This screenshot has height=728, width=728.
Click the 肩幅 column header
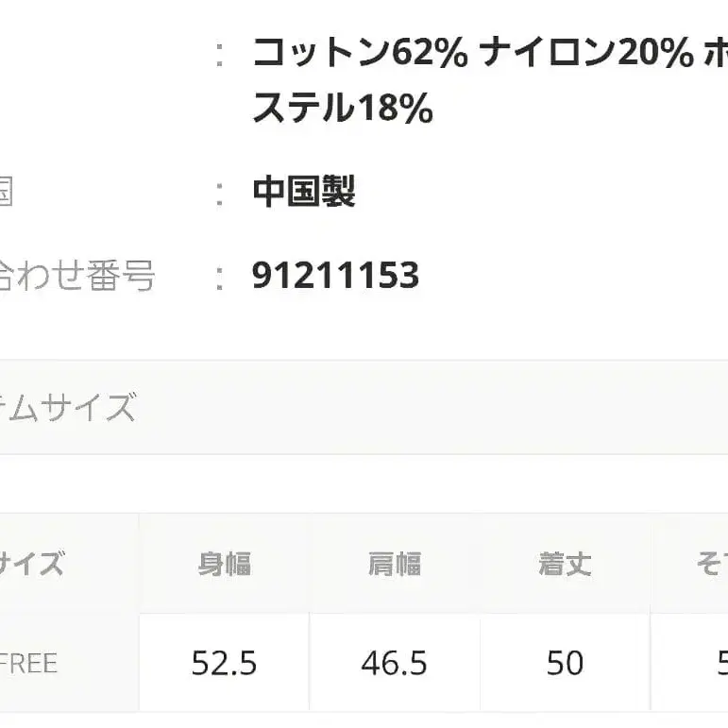tap(394, 564)
